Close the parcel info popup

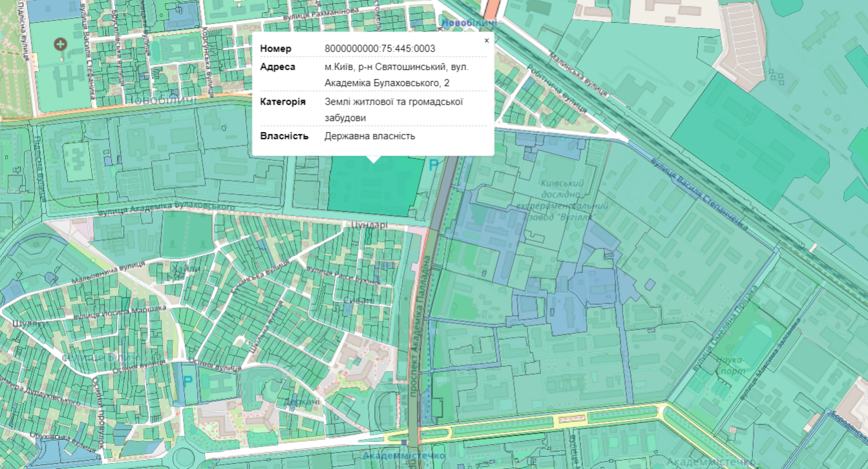click(487, 40)
